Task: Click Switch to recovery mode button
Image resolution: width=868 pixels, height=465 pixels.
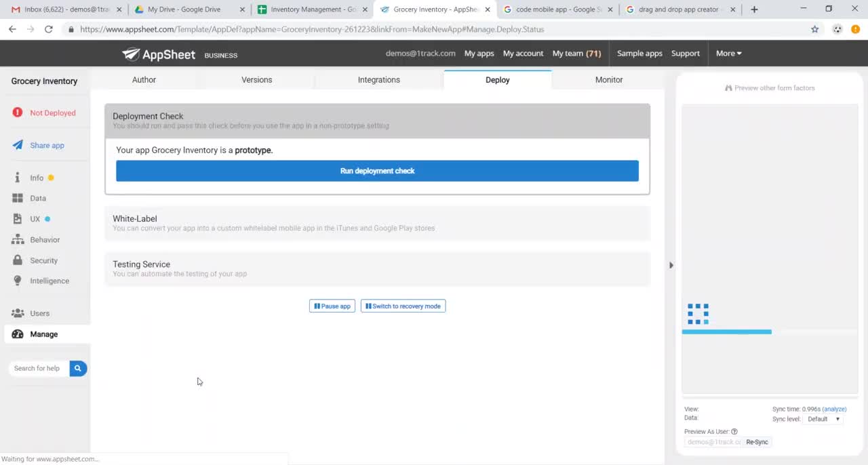Action: coord(403,306)
